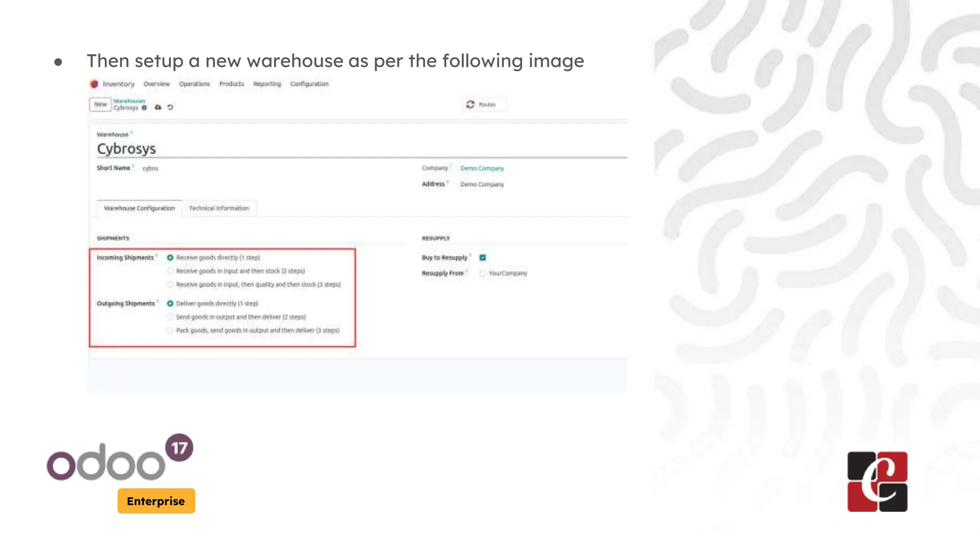Click the New button

pos(100,104)
